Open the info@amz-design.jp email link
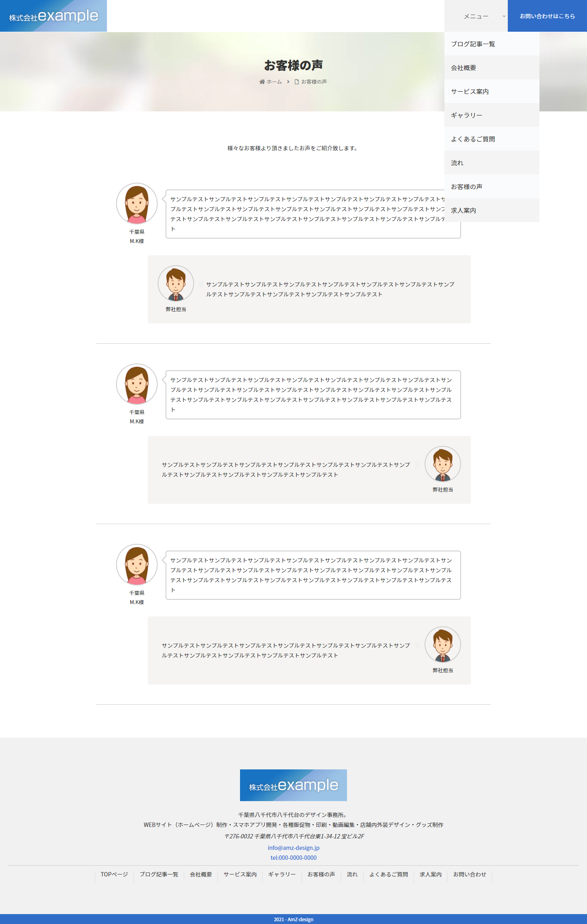This screenshot has width=587, height=924. [293, 848]
